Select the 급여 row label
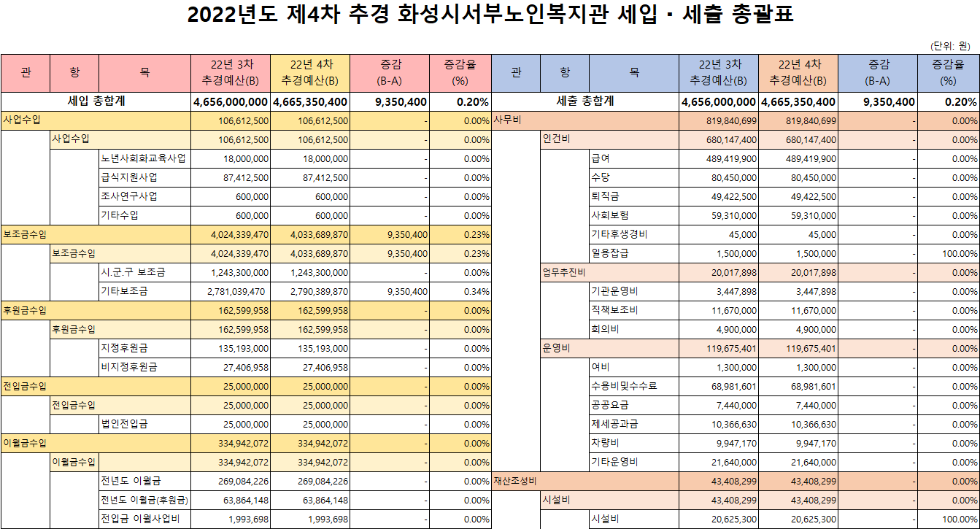980x529 pixels. pos(601,158)
